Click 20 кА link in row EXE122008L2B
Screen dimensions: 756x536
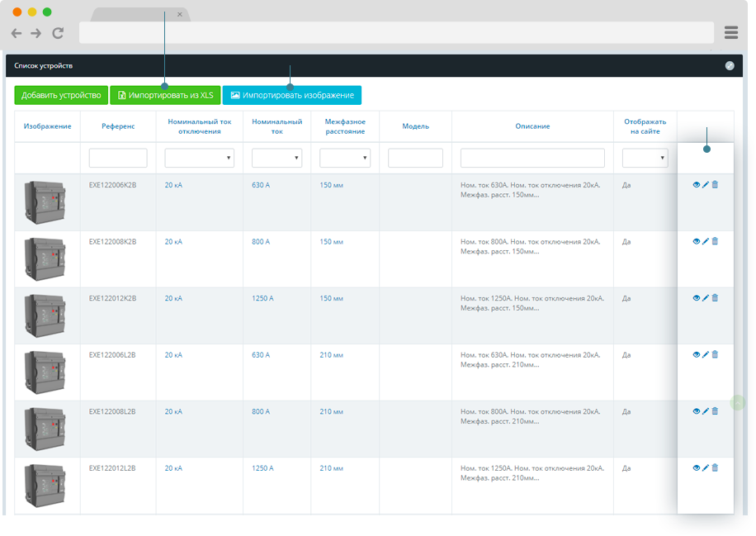click(173, 411)
